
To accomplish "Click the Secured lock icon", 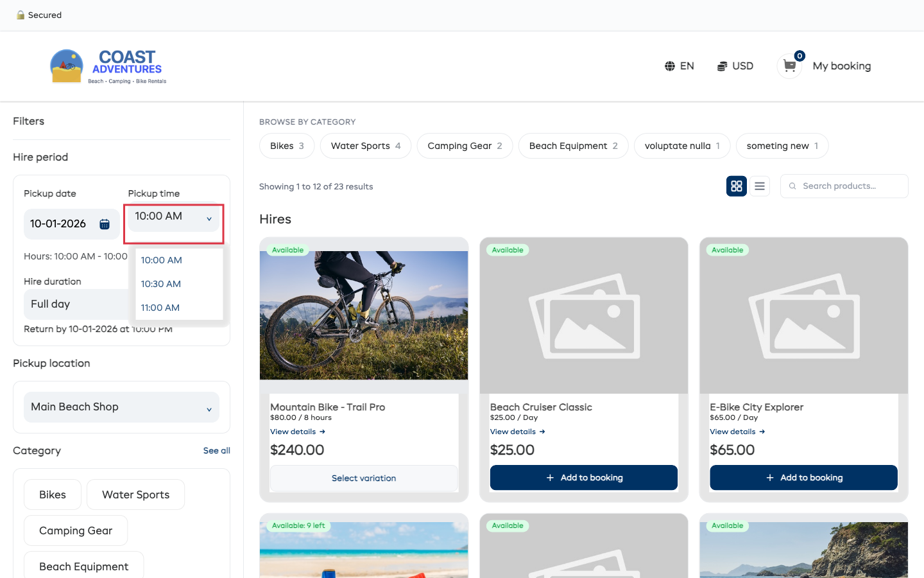I will coord(21,15).
